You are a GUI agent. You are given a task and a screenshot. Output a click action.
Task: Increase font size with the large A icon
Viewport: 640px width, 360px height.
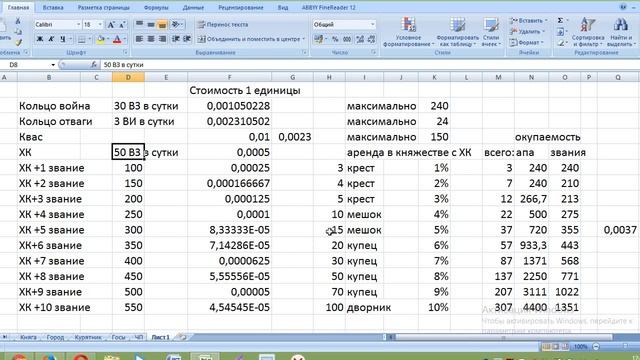[x=111, y=24]
